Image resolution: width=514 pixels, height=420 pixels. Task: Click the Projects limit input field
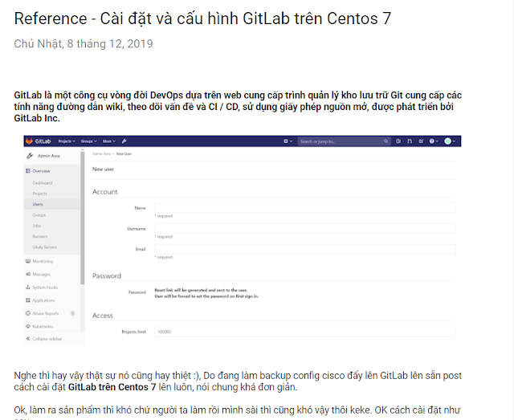pyautogui.click(x=305, y=332)
